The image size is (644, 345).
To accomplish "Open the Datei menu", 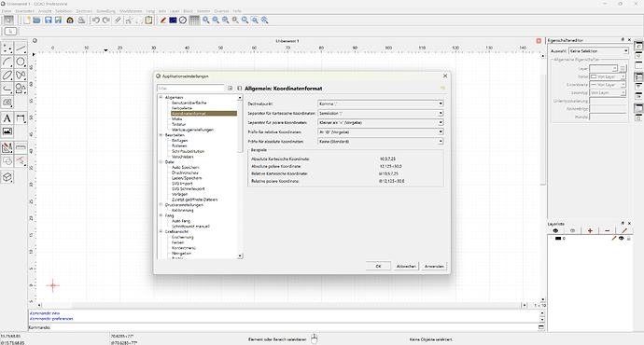I will pos(7,11).
